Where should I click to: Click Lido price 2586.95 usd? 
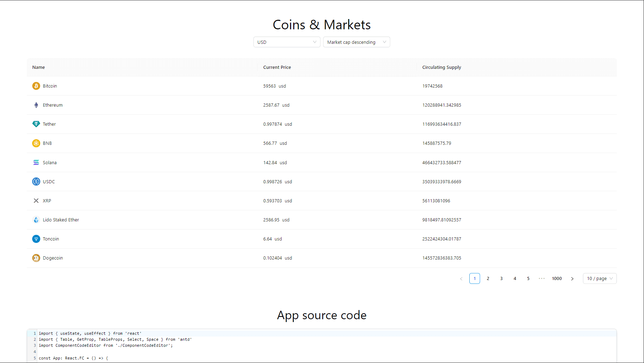click(276, 220)
